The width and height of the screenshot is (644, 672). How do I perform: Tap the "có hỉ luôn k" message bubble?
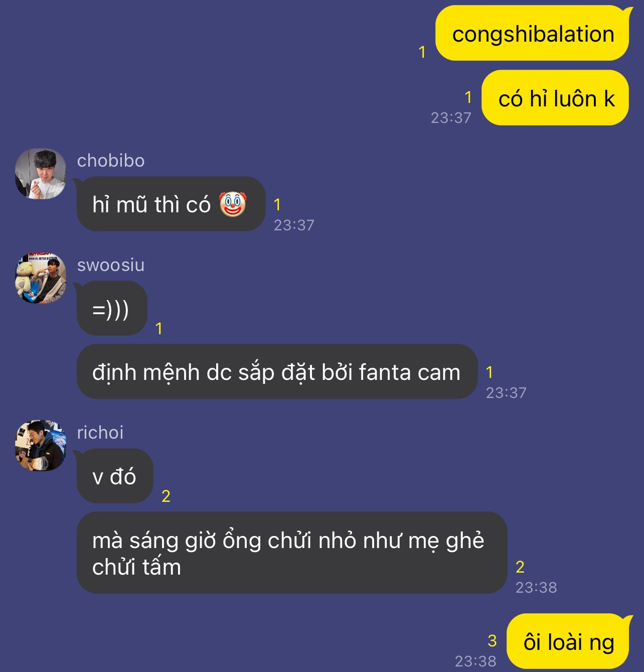coord(555,98)
